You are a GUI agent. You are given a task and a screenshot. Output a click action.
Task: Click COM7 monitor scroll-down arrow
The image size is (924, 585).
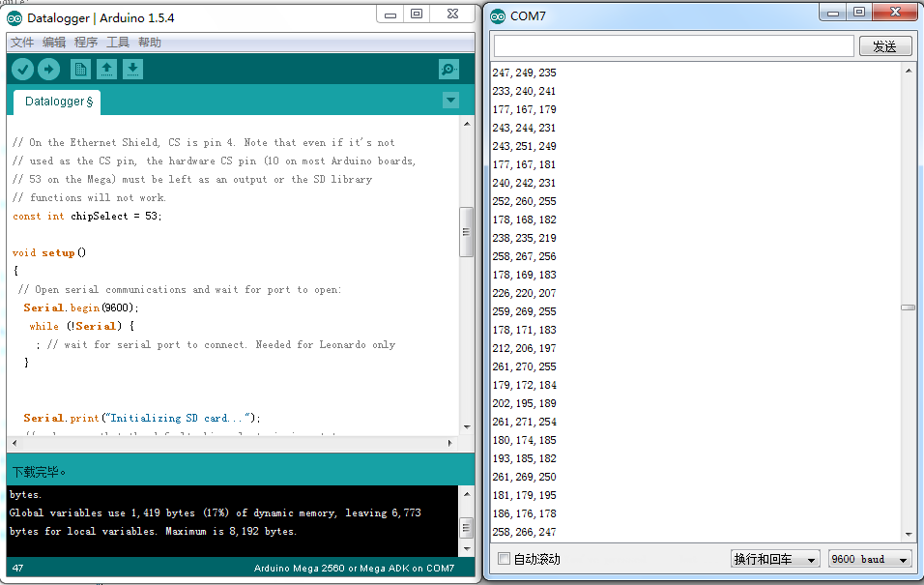pos(909,535)
